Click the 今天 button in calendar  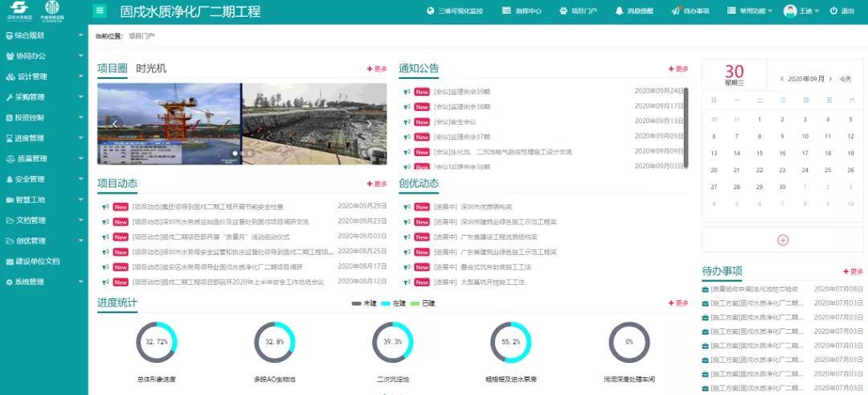point(845,79)
